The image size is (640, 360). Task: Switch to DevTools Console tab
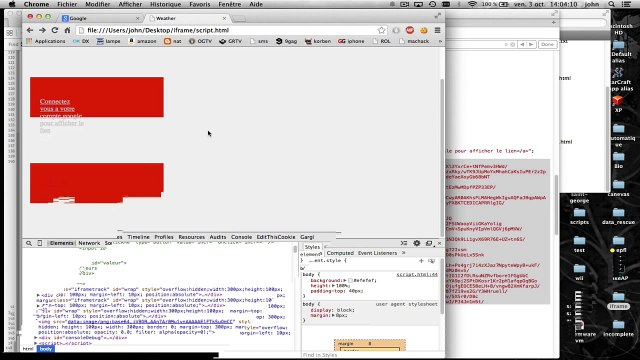coord(241,237)
